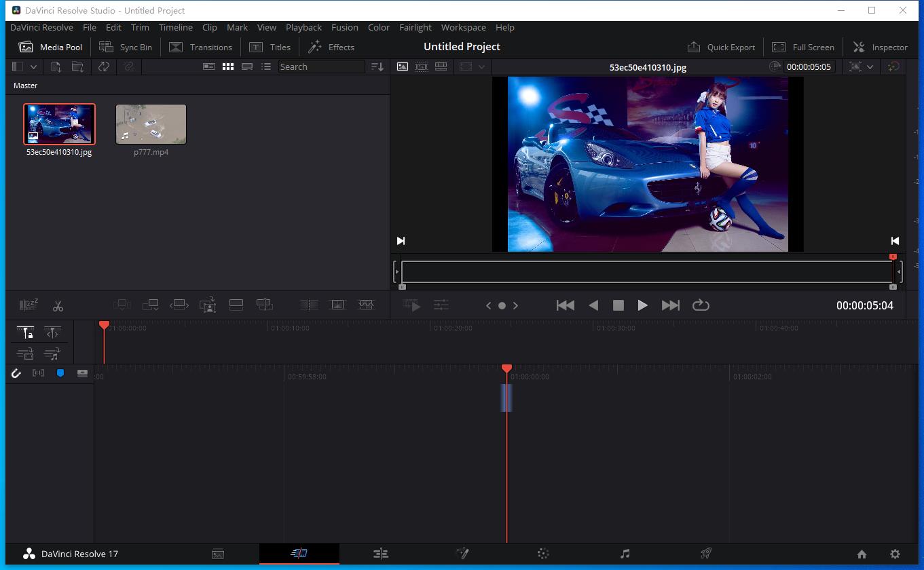Click the Fast Review icon
This screenshot has height=570, width=924.
point(412,305)
